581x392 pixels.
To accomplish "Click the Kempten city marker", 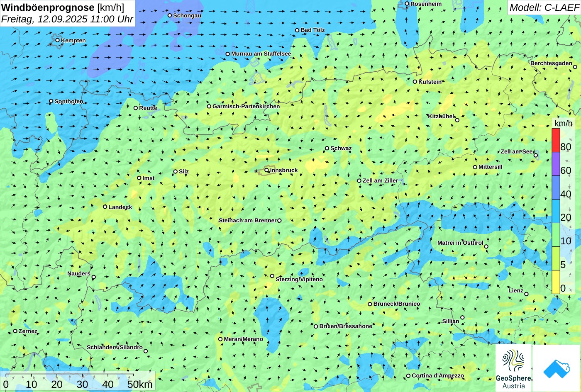I will coord(58,40).
